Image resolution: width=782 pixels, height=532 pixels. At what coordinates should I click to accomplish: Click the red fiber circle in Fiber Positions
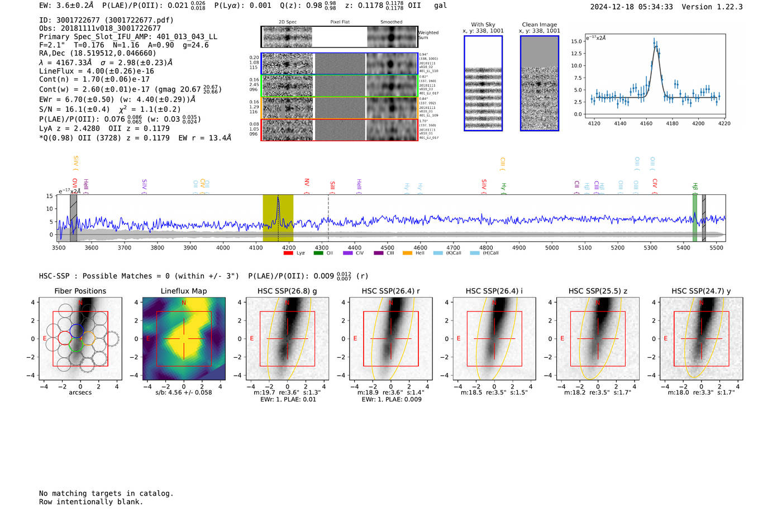(65, 337)
